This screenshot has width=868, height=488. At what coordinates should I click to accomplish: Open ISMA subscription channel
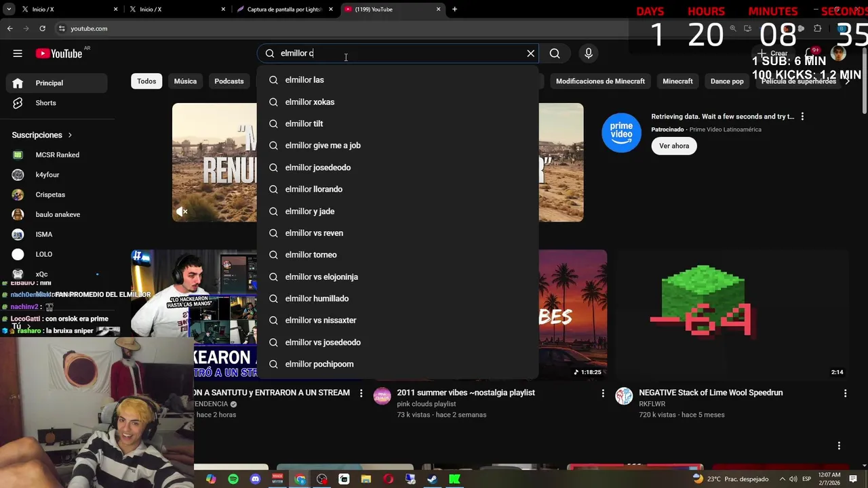[x=57, y=234]
